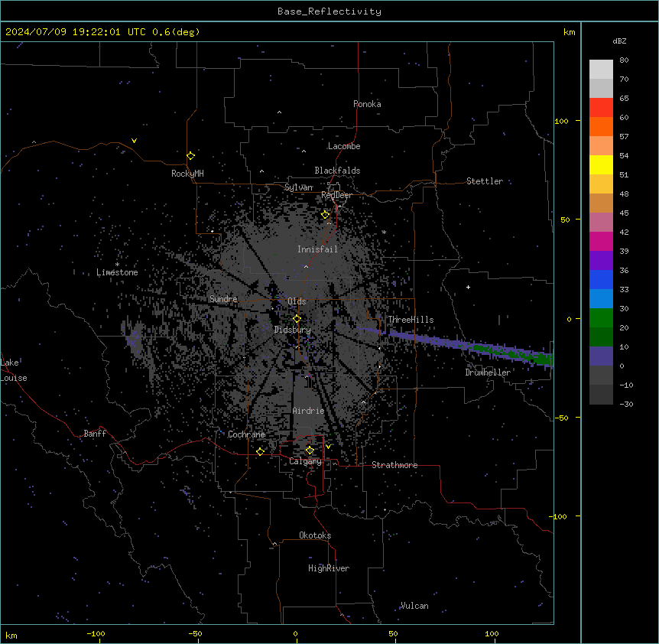Select the purple 36-39 dBZ legend swatch
Viewport: 659px width, 644px height.
point(601,261)
